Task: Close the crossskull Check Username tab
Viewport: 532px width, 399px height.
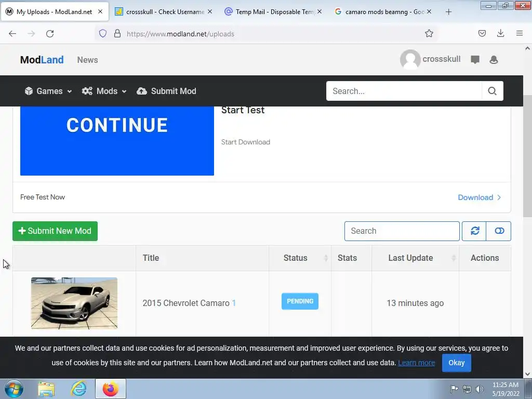Action: coord(210,11)
